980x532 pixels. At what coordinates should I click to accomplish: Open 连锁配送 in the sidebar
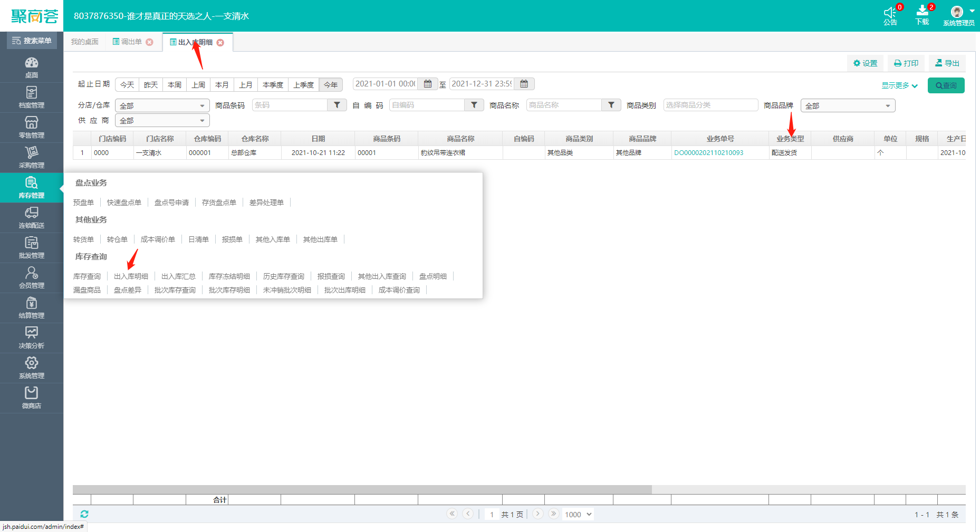[x=32, y=217]
